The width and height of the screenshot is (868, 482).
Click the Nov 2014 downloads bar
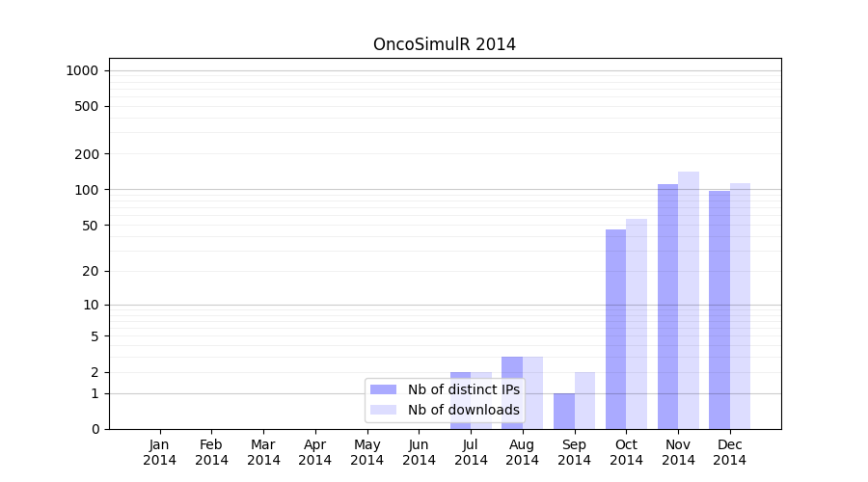point(689,300)
